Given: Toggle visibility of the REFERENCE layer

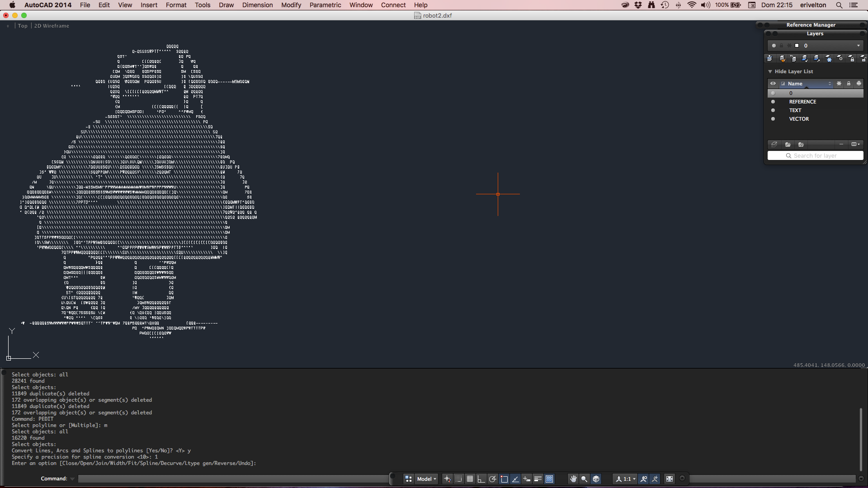Looking at the screenshot, I should [x=773, y=102].
